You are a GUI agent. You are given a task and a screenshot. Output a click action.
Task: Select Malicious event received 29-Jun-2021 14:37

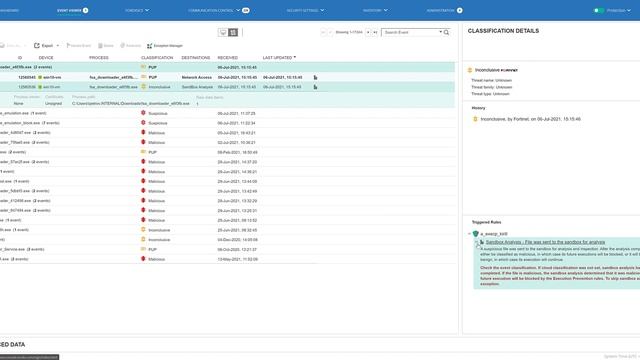[x=227, y=162]
